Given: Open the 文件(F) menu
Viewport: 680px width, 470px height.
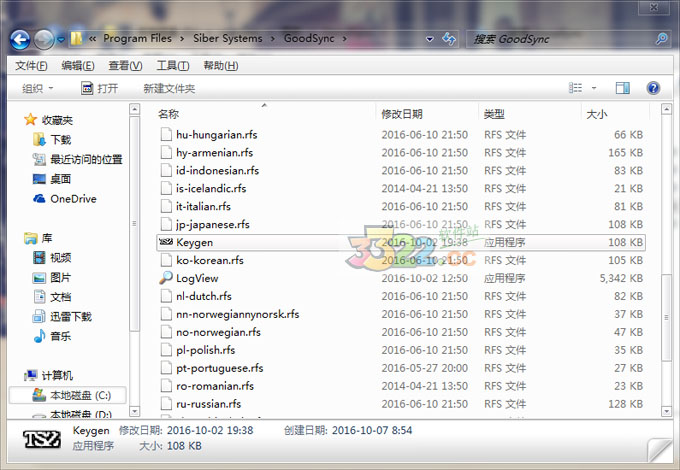Looking at the screenshot, I should (x=31, y=65).
